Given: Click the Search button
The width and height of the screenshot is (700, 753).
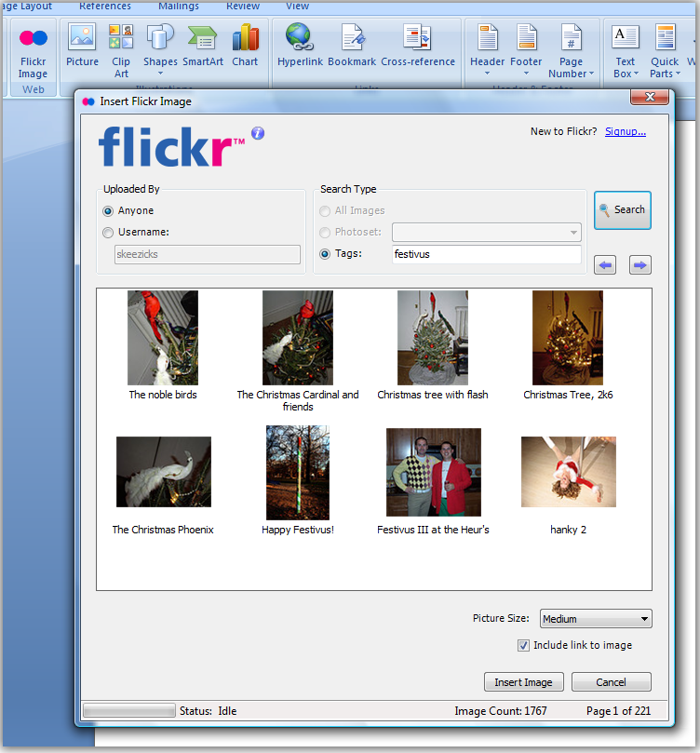Looking at the screenshot, I should [623, 209].
